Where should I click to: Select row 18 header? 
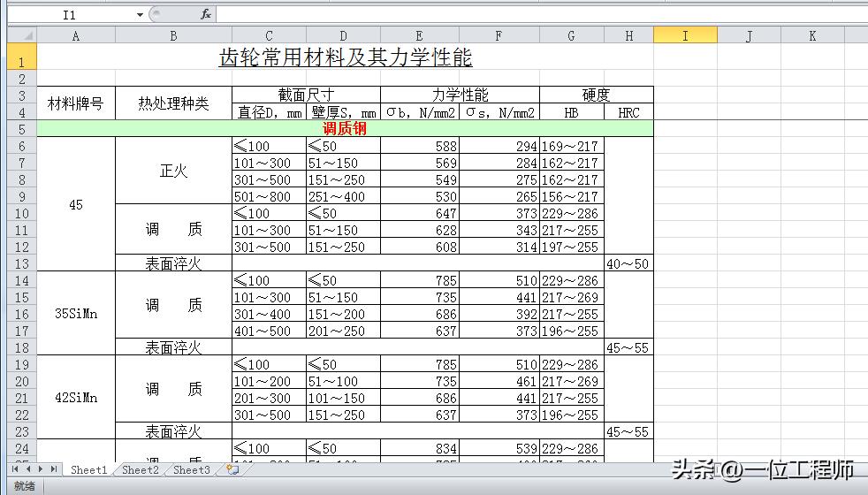[x=22, y=347]
